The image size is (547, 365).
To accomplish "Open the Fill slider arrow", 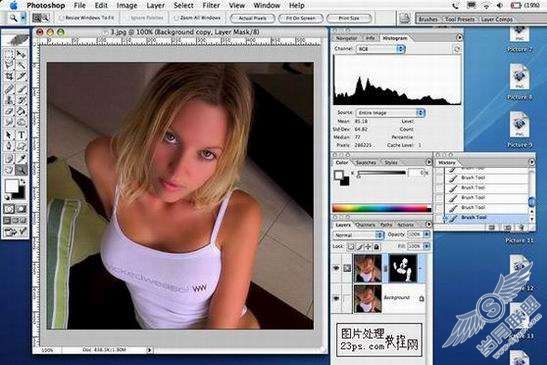I will 427,246.
